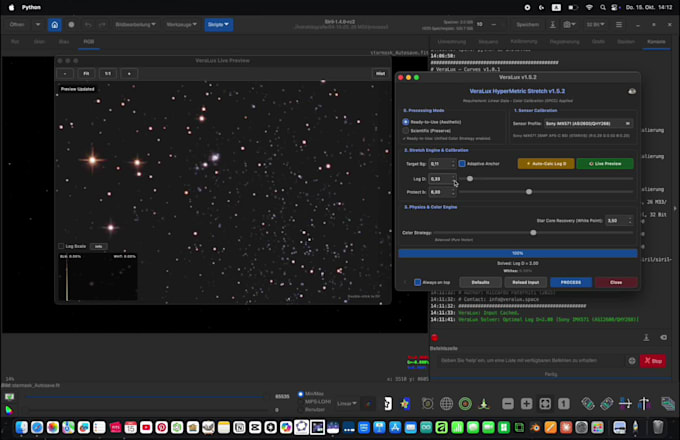Click zoom-to-fit icon in bottom toolbar
The width and height of the screenshot is (680, 440).
pyautogui.click(x=545, y=404)
